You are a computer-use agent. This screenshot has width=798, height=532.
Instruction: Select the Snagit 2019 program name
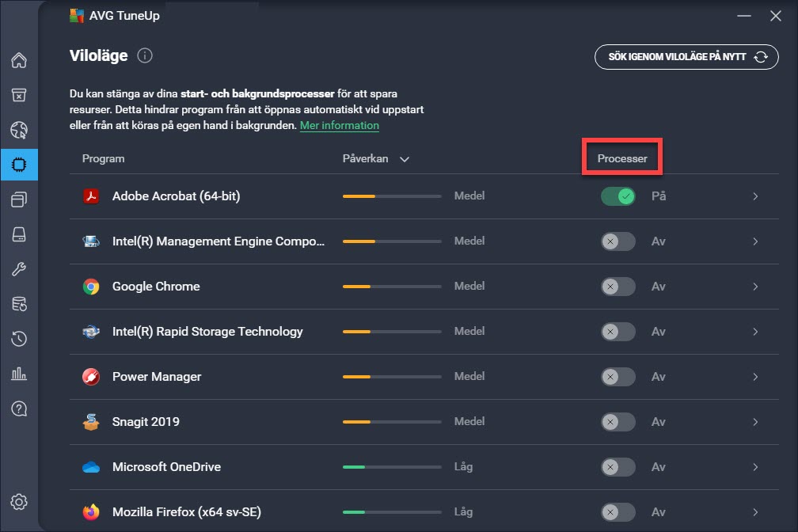[x=146, y=422]
